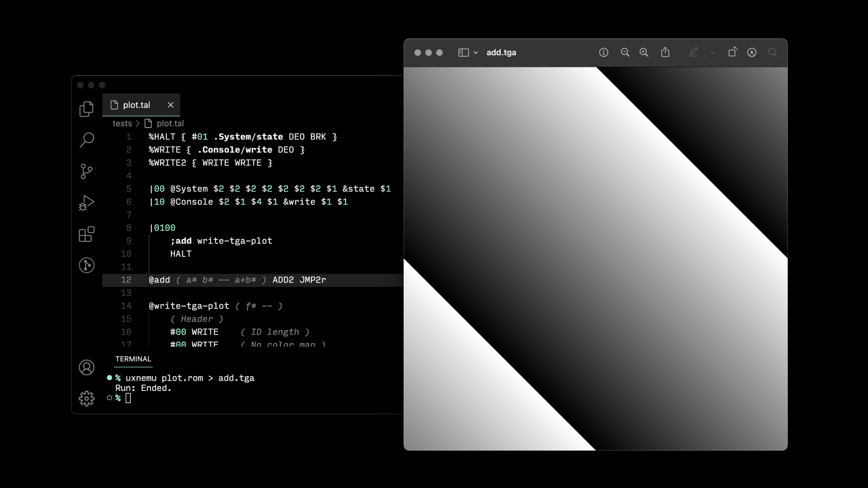Activate Preview's search field

tap(773, 53)
